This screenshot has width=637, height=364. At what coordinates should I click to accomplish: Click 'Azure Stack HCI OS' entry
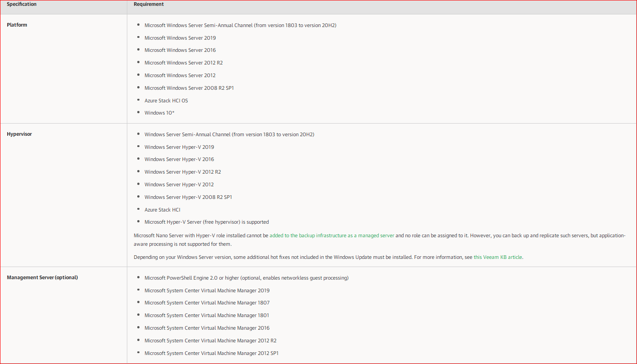[x=166, y=101]
